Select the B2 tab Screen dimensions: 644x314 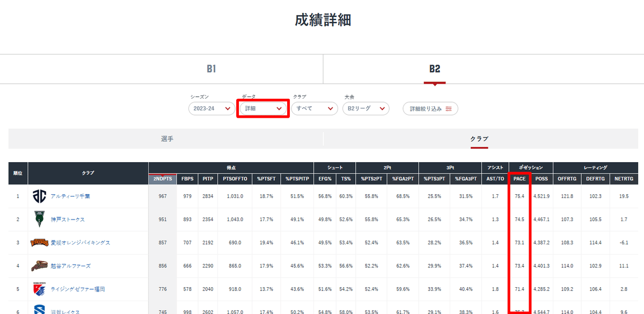[x=435, y=69]
